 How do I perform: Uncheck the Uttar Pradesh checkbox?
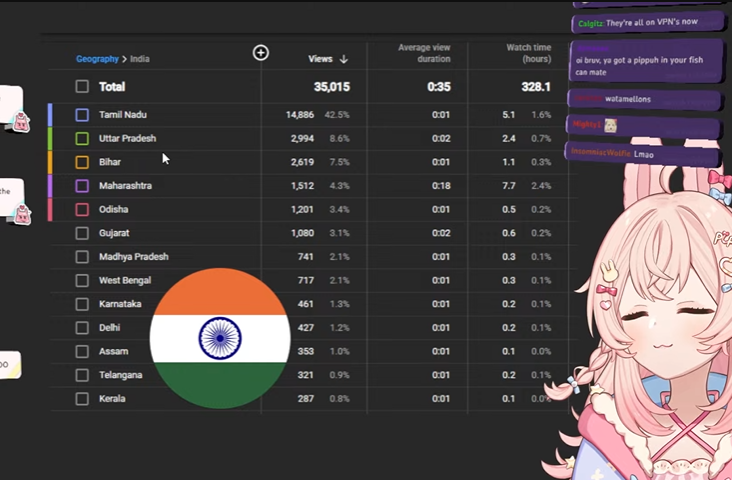pos(82,139)
